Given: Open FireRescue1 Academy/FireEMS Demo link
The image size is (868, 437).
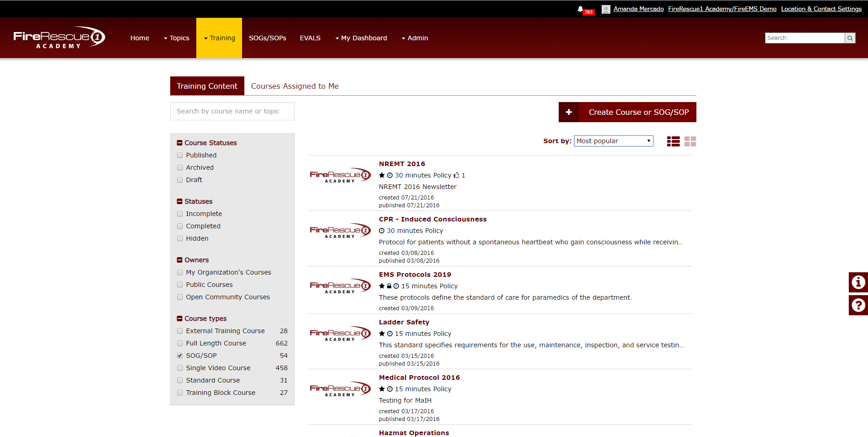Looking at the screenshot, I should pos(722,9).
